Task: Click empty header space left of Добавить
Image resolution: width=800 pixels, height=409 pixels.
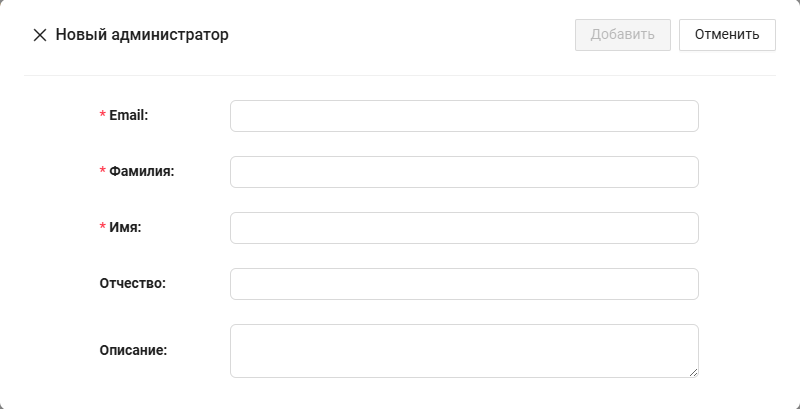Action: [x=400, y=35]
